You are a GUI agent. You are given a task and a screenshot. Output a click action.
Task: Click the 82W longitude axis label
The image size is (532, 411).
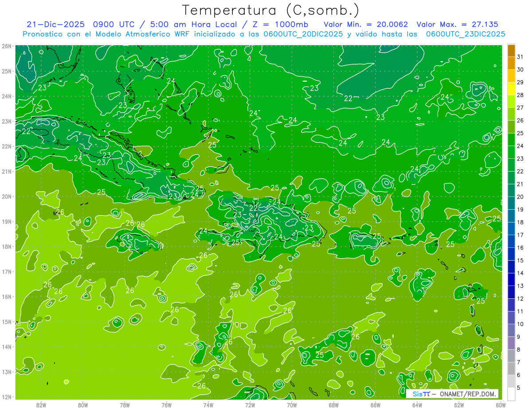41,405
